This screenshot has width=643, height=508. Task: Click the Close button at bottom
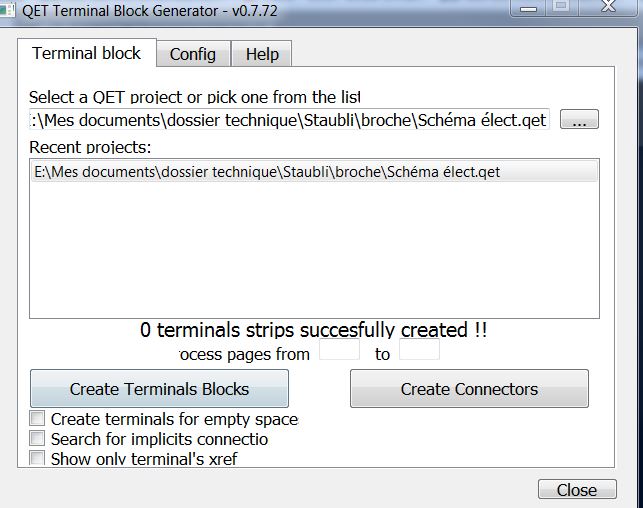click(x=576, y=490)
